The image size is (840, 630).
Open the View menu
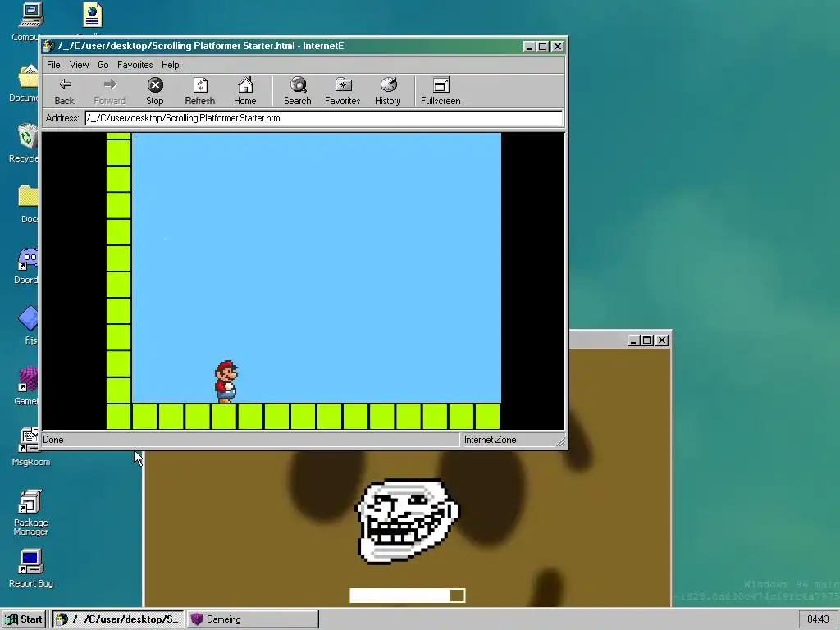79,65
